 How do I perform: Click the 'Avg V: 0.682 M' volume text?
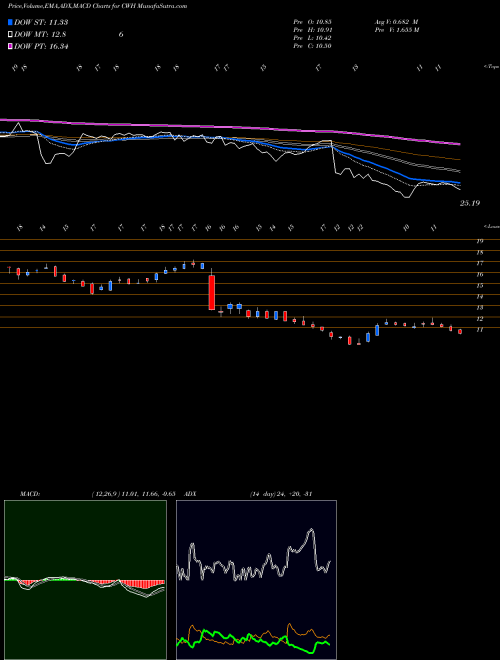[x=396, y=22]
